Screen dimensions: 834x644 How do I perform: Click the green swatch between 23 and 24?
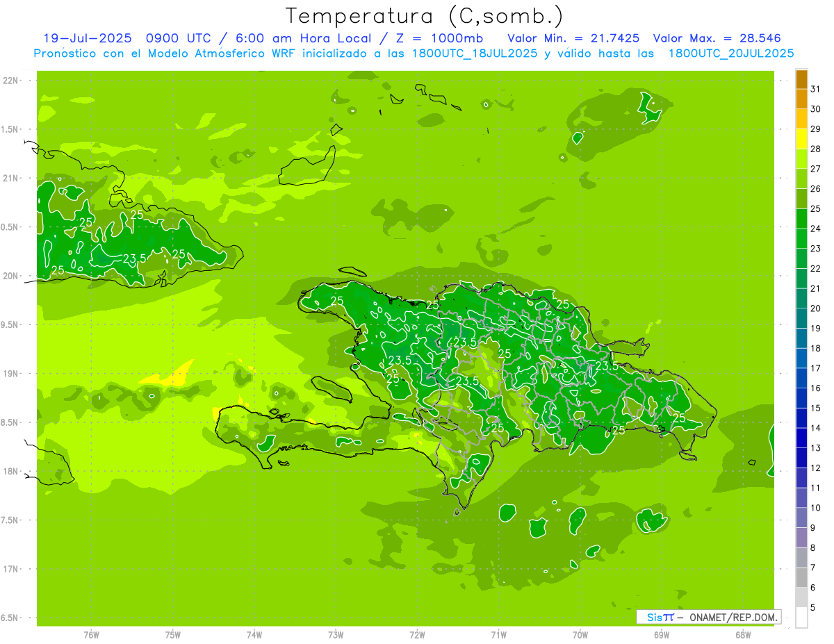click(x=801, y=238)
